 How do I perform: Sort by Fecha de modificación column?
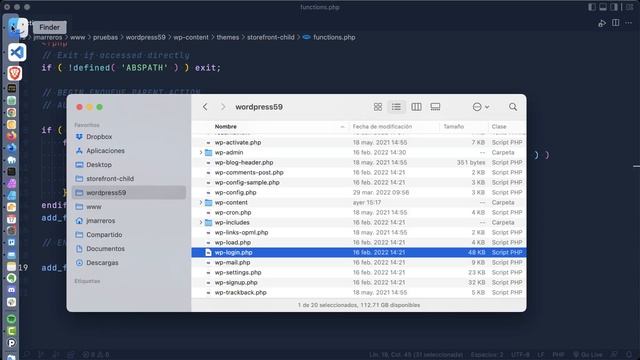coord(382,127)
